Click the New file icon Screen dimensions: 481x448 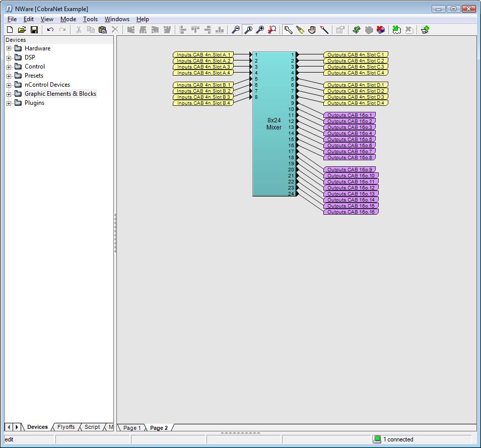click(10, 30)
